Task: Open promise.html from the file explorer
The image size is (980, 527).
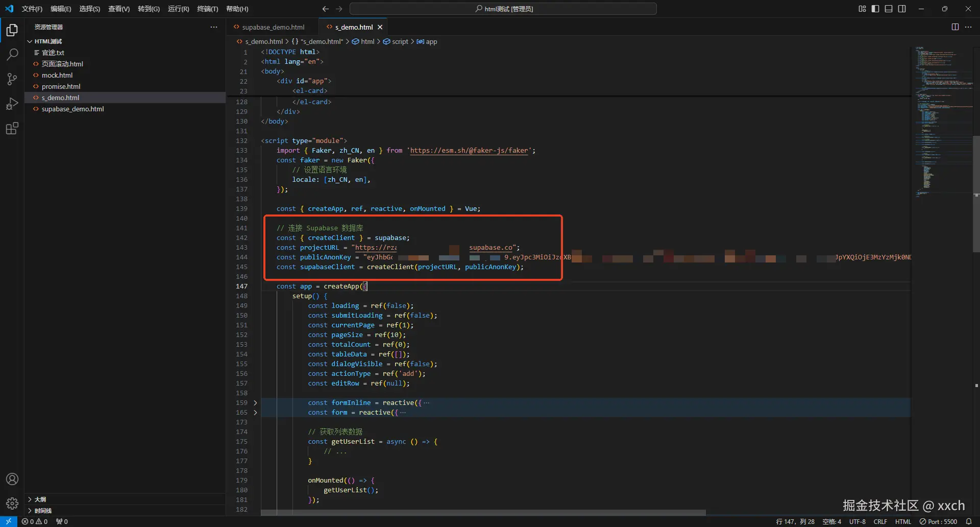Action: [x=61, y=86]
